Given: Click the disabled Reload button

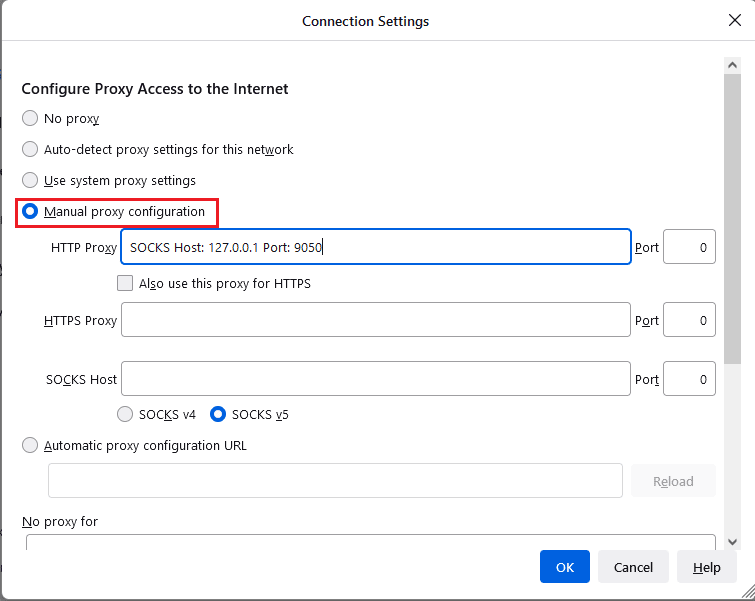Looking at the screenshot, I should pyautogui.click(x=673, y=481).
